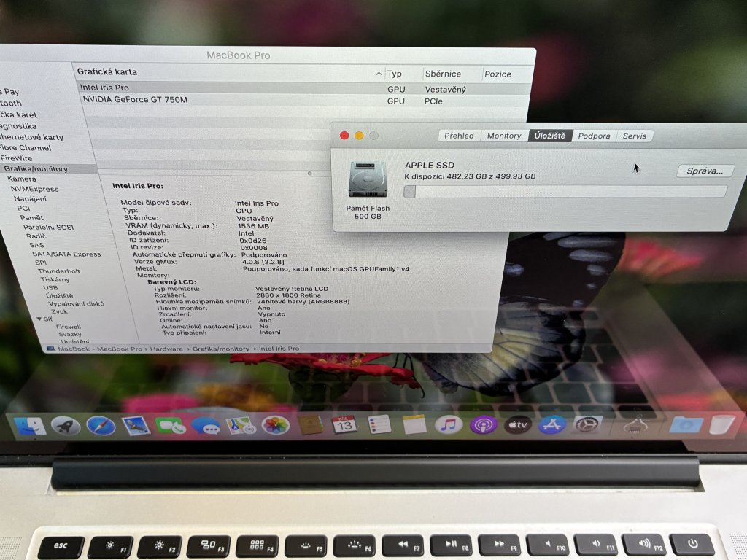
Task: Select Zvuk in sidebar
Action: coord(60,311)
